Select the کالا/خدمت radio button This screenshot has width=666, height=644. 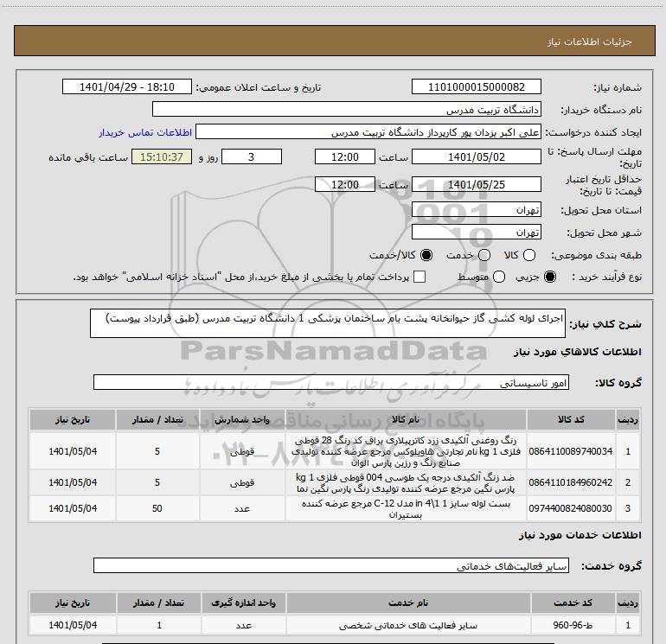point(426,255)
